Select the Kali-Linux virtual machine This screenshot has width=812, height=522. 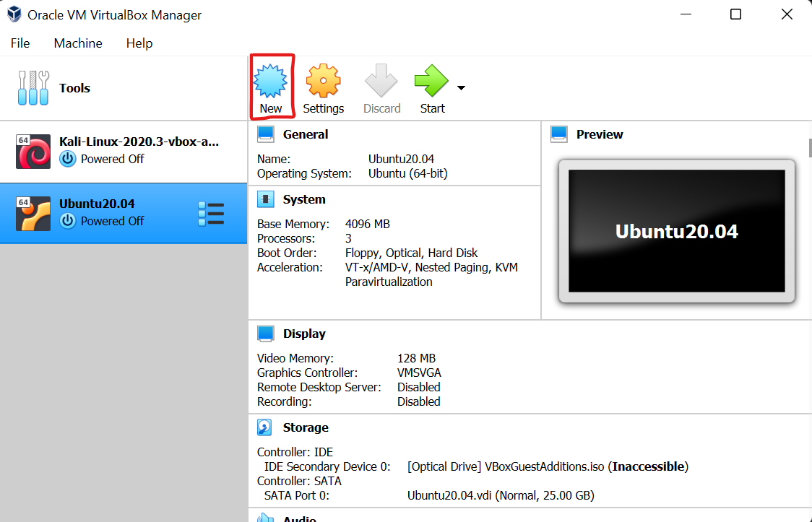point(123,152)
